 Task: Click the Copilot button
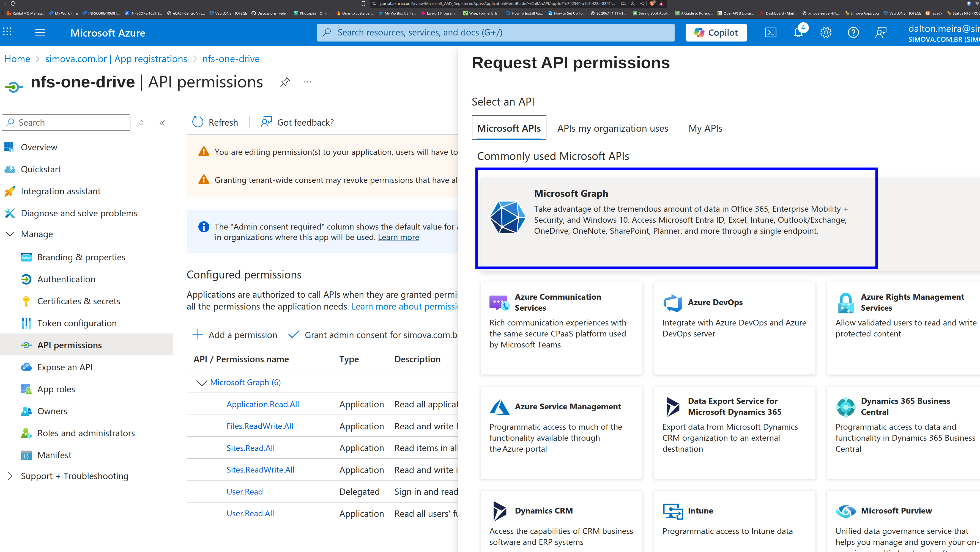point(716,33)
